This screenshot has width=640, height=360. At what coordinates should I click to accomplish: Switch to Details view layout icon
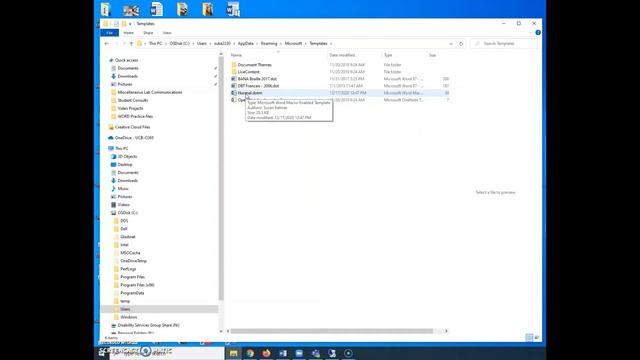coord(529,337)
